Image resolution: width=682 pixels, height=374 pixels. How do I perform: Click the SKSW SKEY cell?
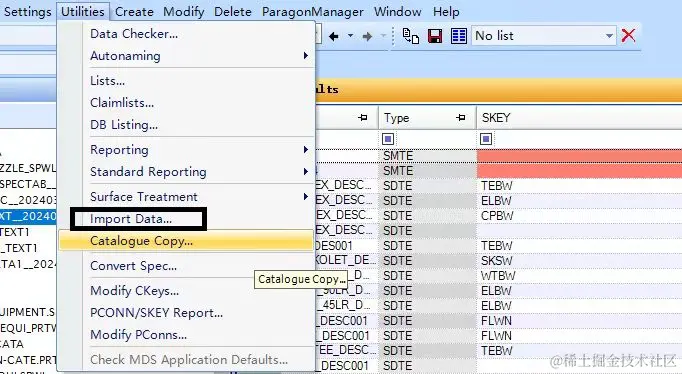click(579, 260)
